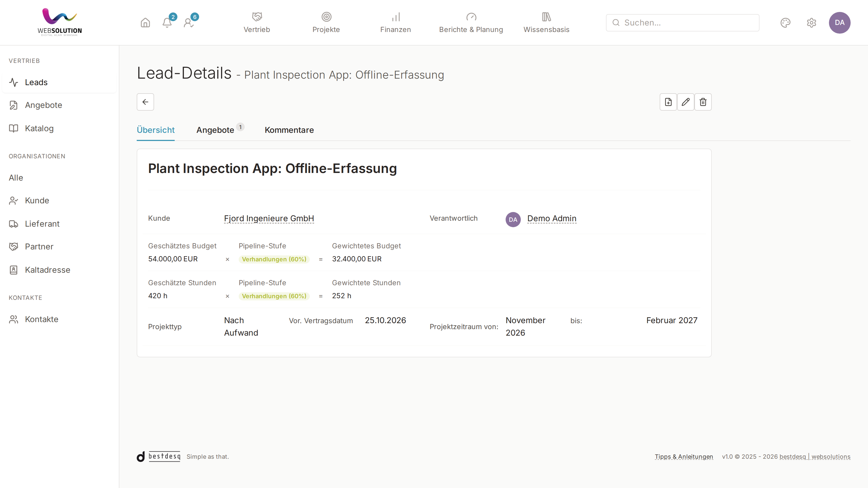Select the 54.000,00 EUR budget value

point(173,259)
